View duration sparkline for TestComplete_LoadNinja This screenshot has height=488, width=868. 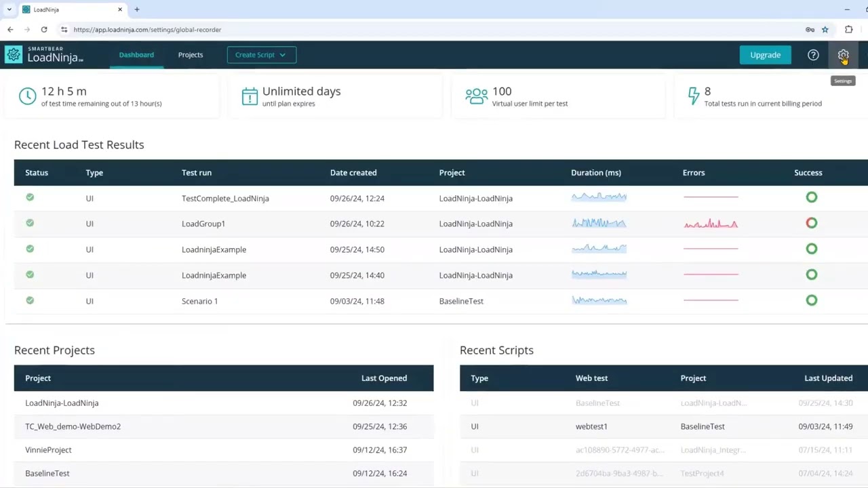click(599, 197)
